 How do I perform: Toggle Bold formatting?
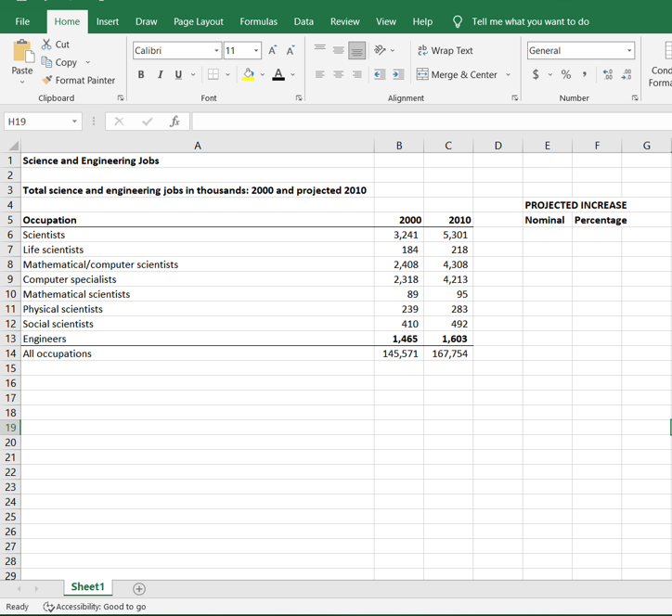coord(141,75)
